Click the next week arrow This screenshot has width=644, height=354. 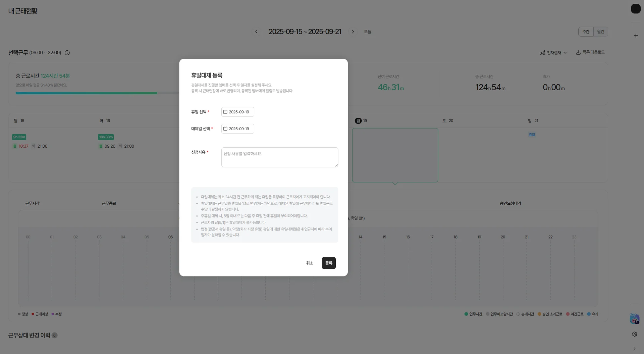353,31
